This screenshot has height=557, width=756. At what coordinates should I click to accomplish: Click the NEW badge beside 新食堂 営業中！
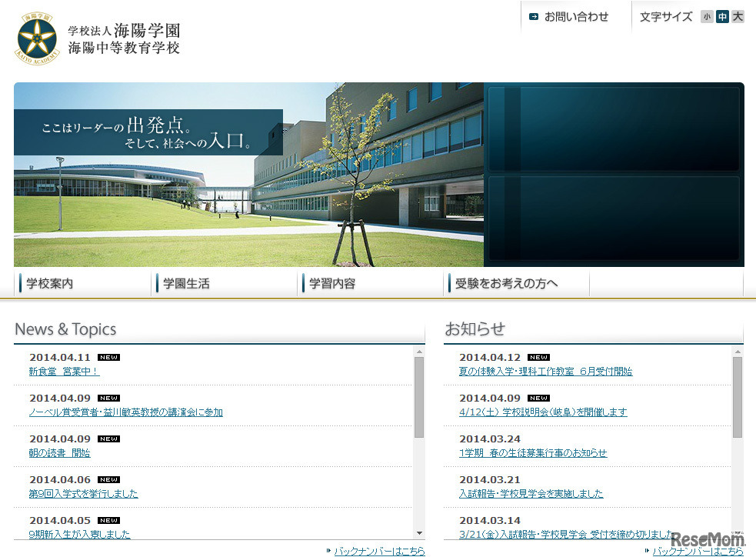[x=108, y=357]
